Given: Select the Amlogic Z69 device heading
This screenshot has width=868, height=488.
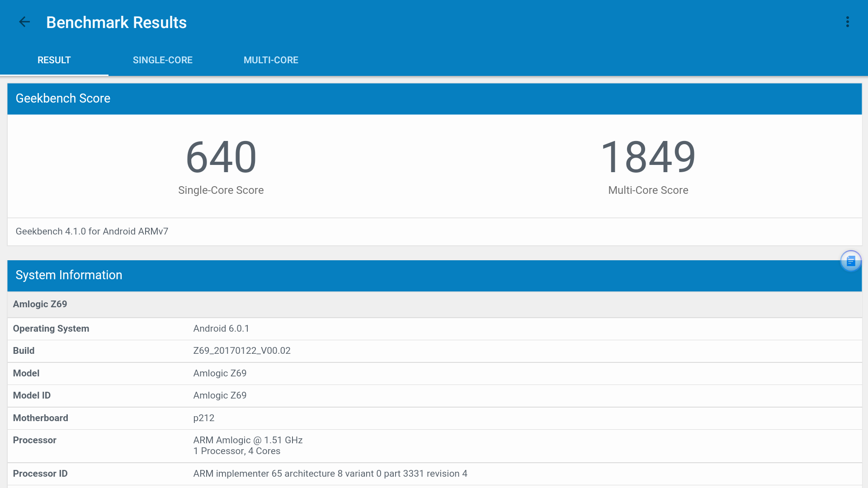Looking at the screenshot, I should 40,304.
